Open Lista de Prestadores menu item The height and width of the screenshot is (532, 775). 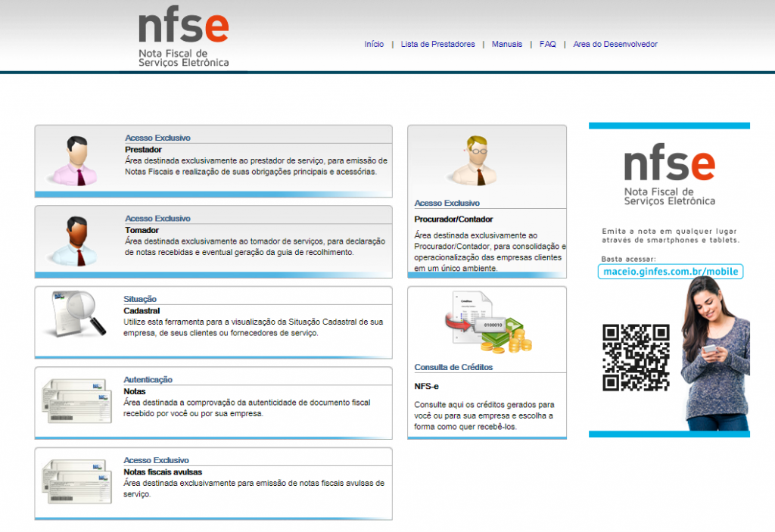pyautogui.click(x=438, y=45)
